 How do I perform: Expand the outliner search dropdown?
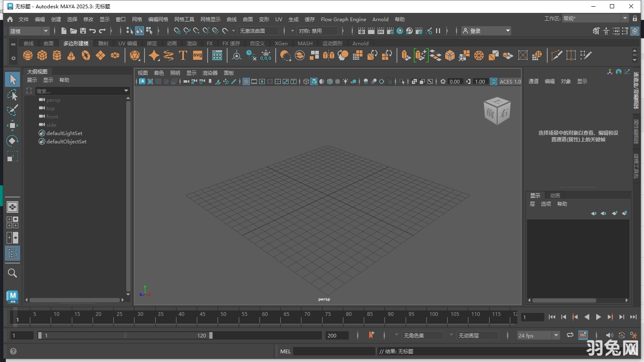point(126,91)
